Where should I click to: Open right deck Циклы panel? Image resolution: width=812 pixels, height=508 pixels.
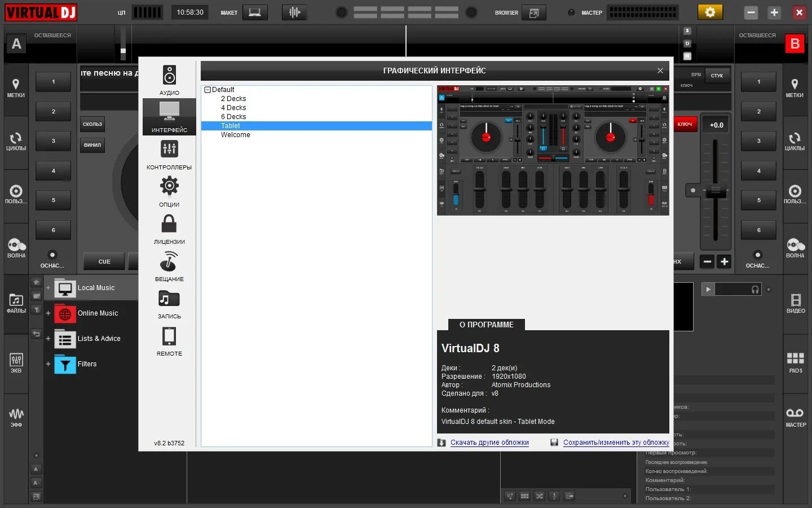795,142
